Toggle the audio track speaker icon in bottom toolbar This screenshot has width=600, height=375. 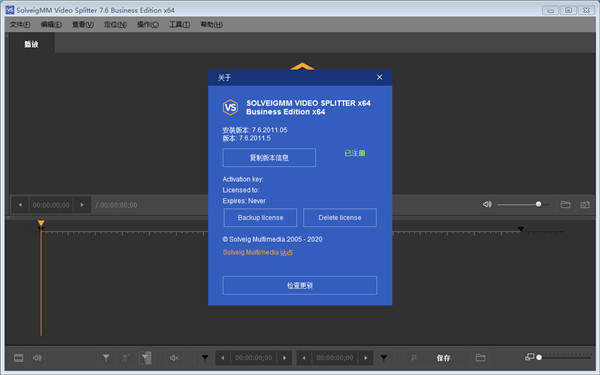pos(37,358)
